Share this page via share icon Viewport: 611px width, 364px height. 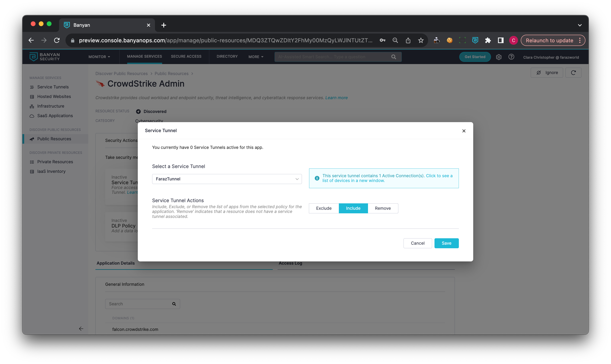[408, 41]
